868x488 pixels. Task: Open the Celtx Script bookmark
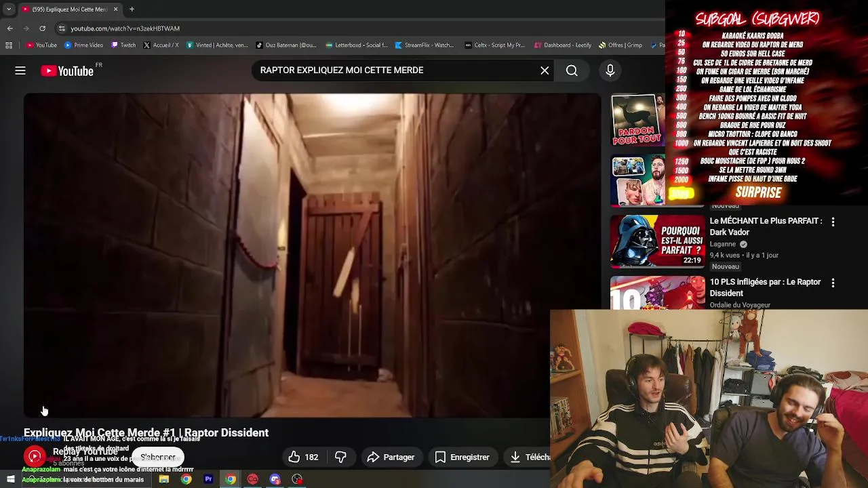[x=495, y=45]
